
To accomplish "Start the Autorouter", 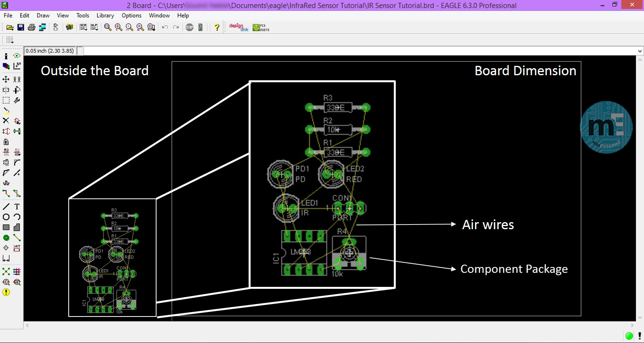I will 17,272.
